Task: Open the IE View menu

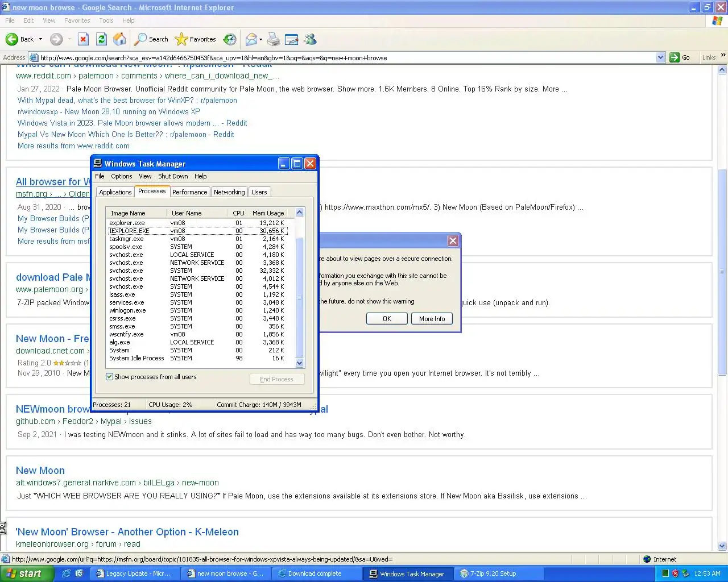Action: coord(49,20)
